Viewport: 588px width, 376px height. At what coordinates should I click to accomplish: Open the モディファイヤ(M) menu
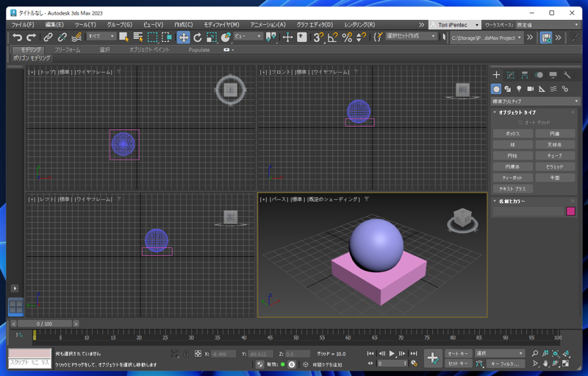[x=222, y=25]
